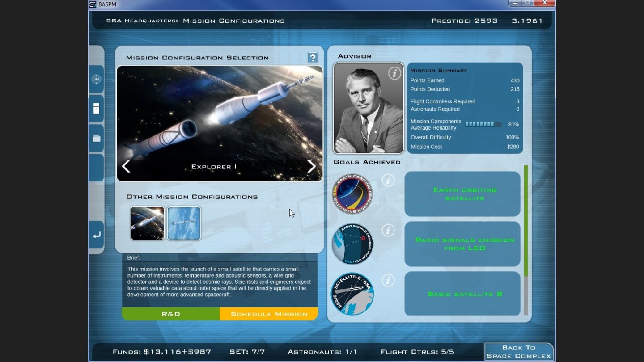
Task: Open info for Radio Signals Emission goal
Action: (x=388, y=231)
